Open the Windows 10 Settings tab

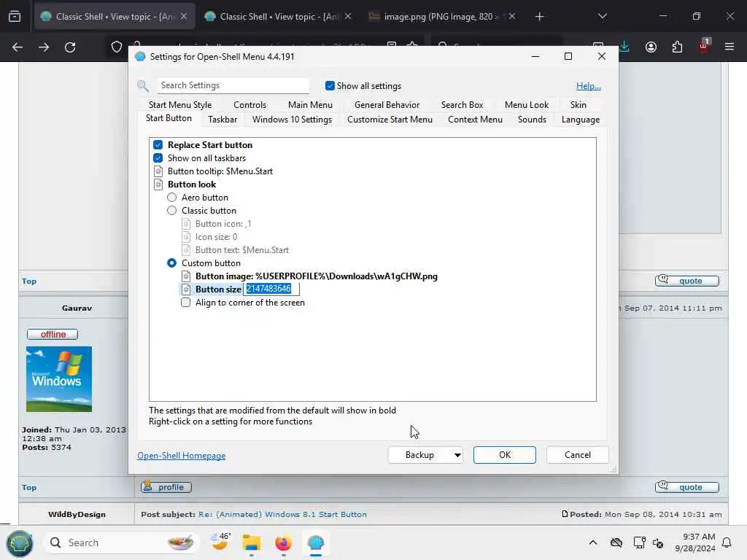[x=292, y=120]
